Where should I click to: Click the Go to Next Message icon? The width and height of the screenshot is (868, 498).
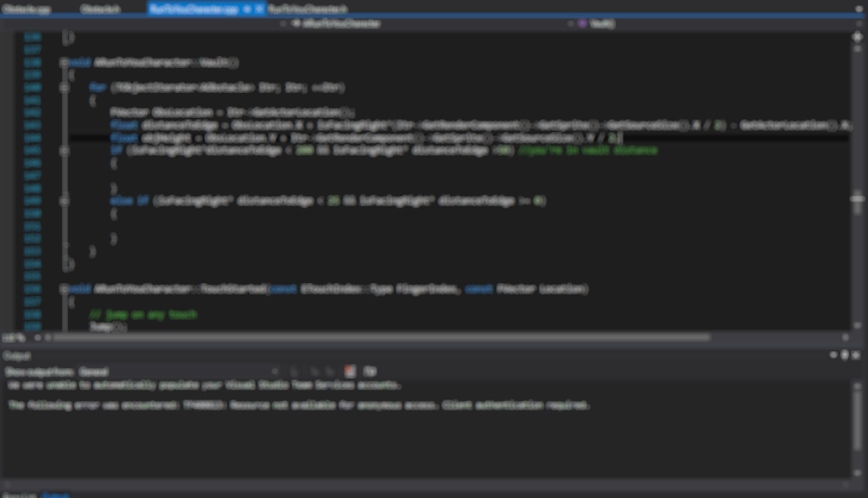[x=330, y=371]
